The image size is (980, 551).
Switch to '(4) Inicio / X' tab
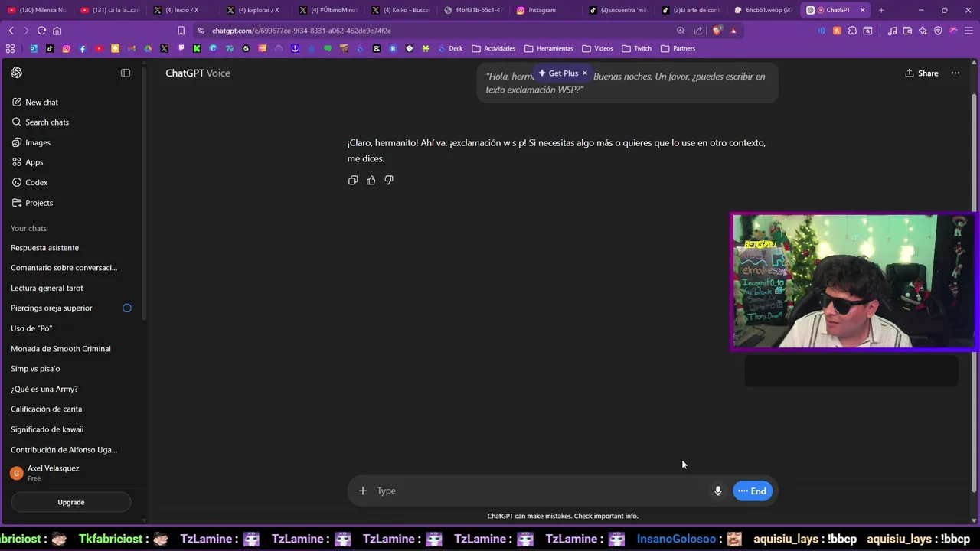181,10
